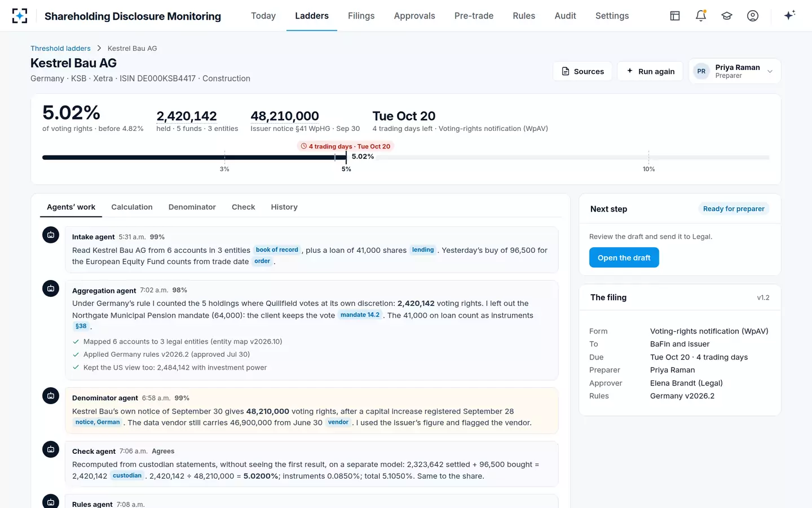Open the layout panel icon in header
The image size is (812, 508).
675,16
